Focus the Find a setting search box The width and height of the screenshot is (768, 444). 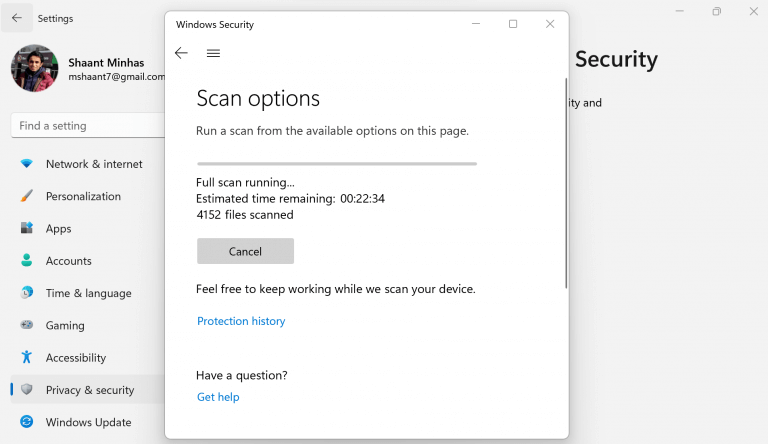pos(88,126)
